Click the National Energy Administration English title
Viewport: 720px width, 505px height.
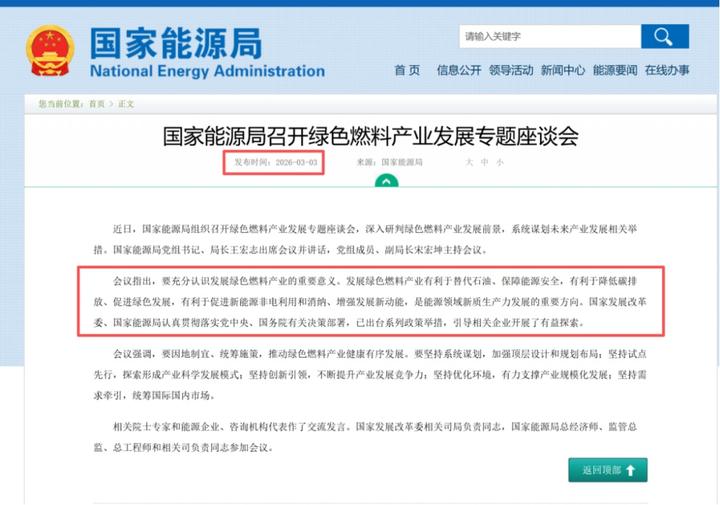pyautogui.click(x=207, y=71)
